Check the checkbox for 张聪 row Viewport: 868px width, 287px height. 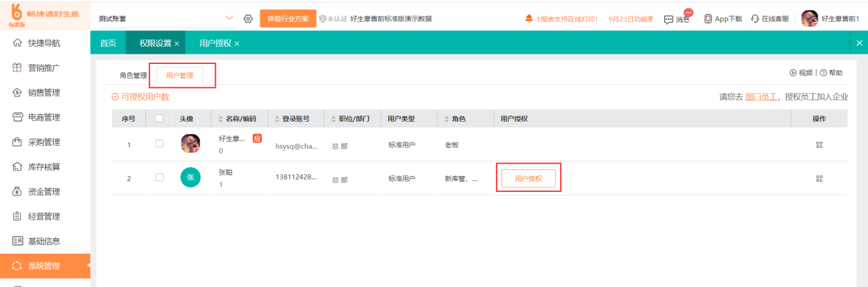point(159,178)
